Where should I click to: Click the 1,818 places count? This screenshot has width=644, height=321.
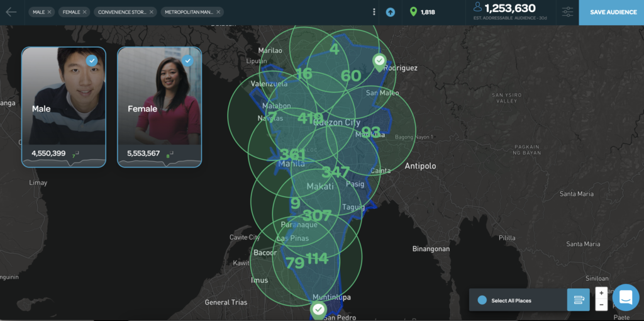(x=428, y=13)
